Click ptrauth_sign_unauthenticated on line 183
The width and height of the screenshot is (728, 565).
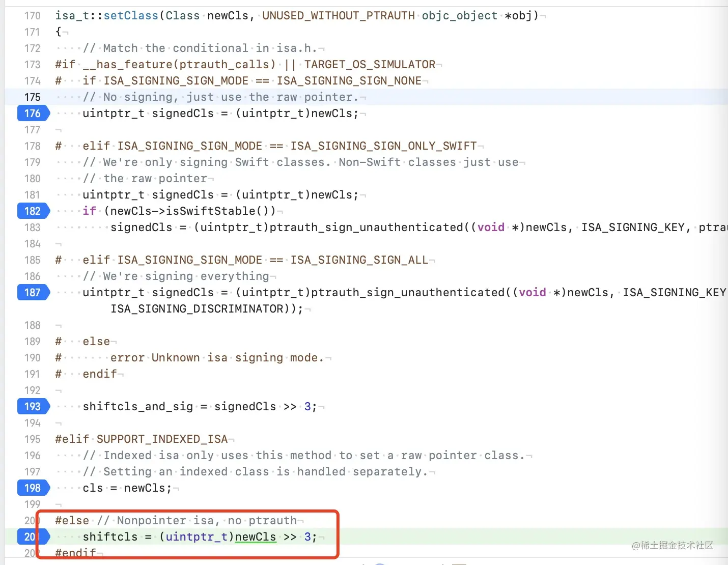point(366,227)
